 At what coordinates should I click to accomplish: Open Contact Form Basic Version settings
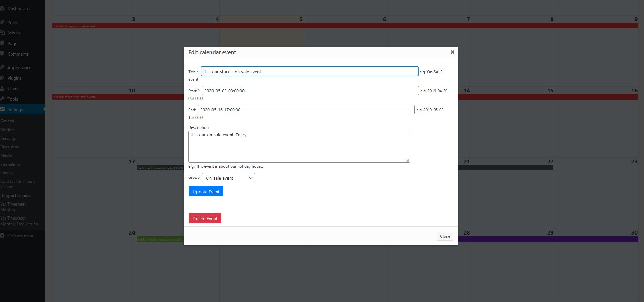point(18,184)
